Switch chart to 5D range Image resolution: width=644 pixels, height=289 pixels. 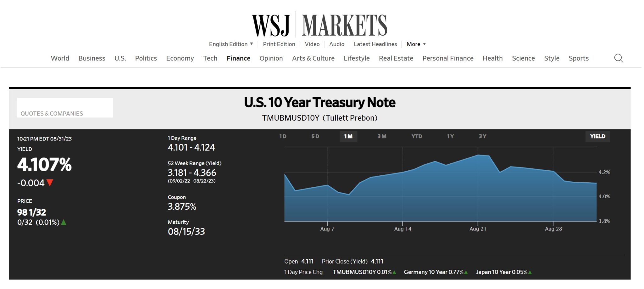pos(315,136)
